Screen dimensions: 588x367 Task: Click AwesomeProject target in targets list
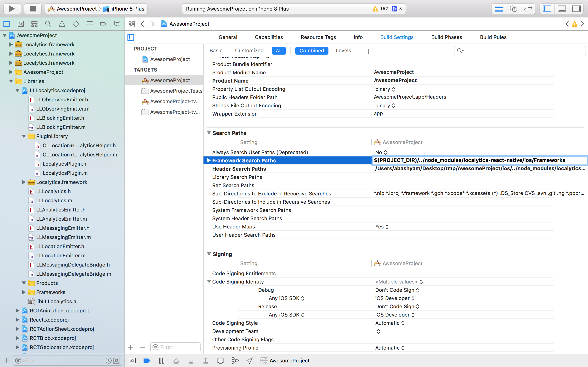click(x=169, y=80)
